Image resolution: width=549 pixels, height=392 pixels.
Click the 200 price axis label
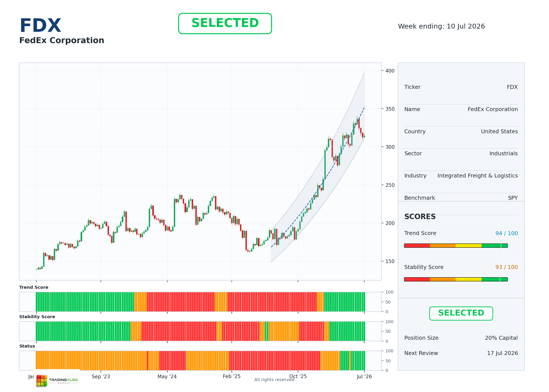pos(390,223)
